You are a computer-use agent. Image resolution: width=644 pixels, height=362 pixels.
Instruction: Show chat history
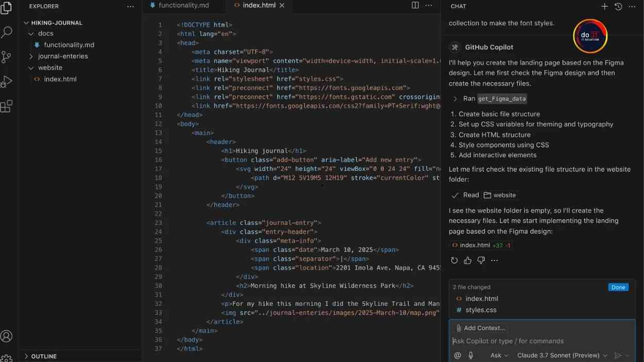coord(618,6)
